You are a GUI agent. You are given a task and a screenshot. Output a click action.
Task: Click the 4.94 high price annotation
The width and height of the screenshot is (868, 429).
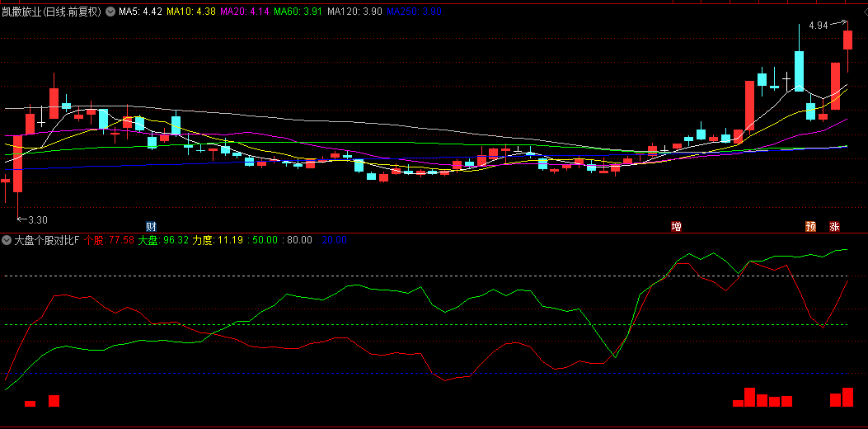pos(818,26)
